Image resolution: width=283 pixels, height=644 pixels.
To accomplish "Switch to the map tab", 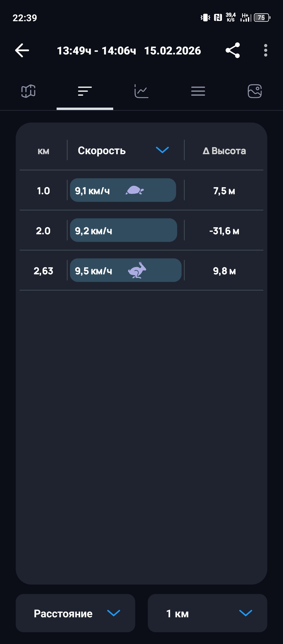I will pos(28,91).
